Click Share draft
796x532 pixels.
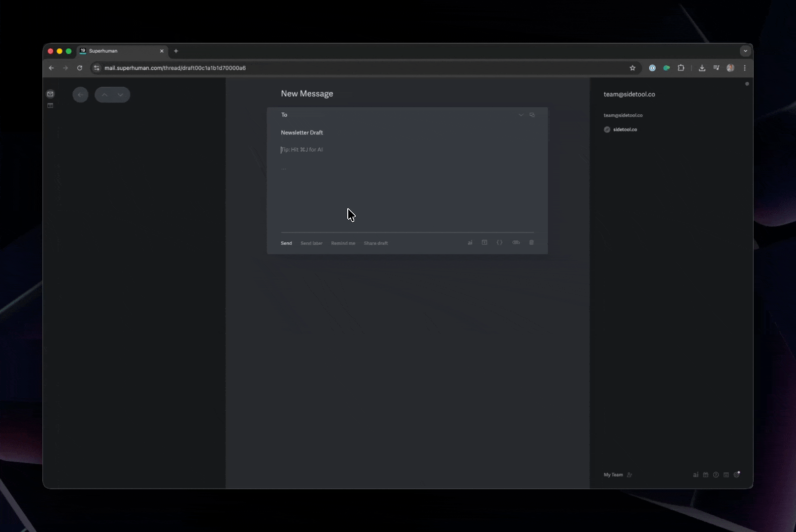click(376, 243)
